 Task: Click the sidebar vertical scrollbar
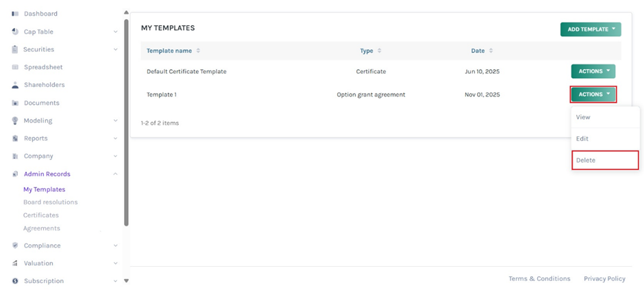[126, 123]
